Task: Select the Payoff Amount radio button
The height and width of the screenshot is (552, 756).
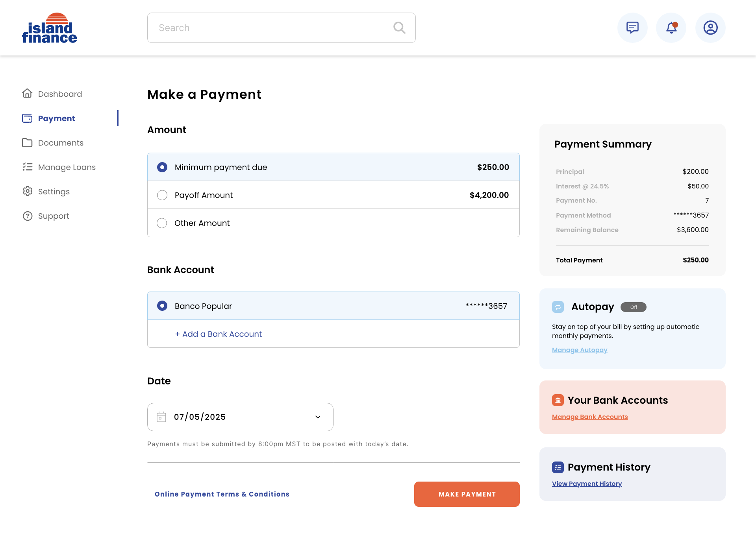Action: [162, 195]
